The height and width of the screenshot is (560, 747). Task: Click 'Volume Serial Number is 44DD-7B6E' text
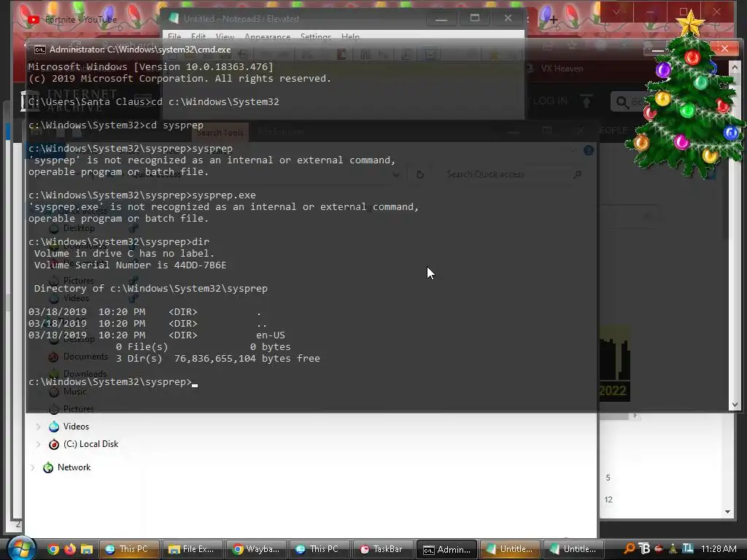[130, 265]
